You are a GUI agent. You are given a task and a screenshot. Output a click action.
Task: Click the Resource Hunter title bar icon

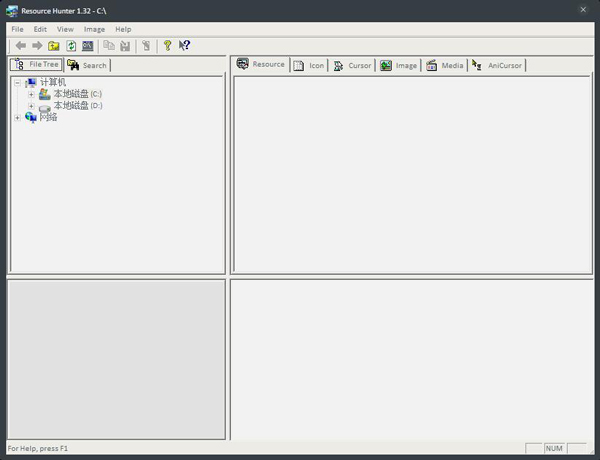12,11
